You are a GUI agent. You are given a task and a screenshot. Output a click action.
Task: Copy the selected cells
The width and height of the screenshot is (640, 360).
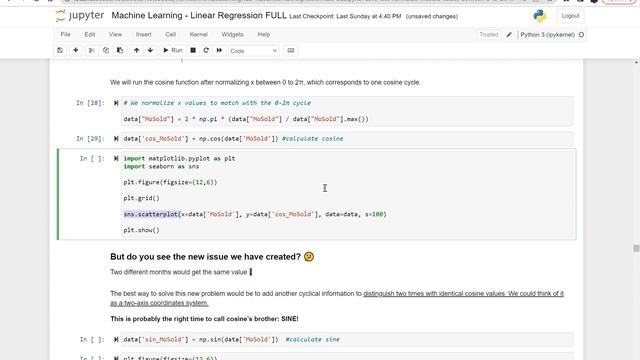[x=106, y=50]
